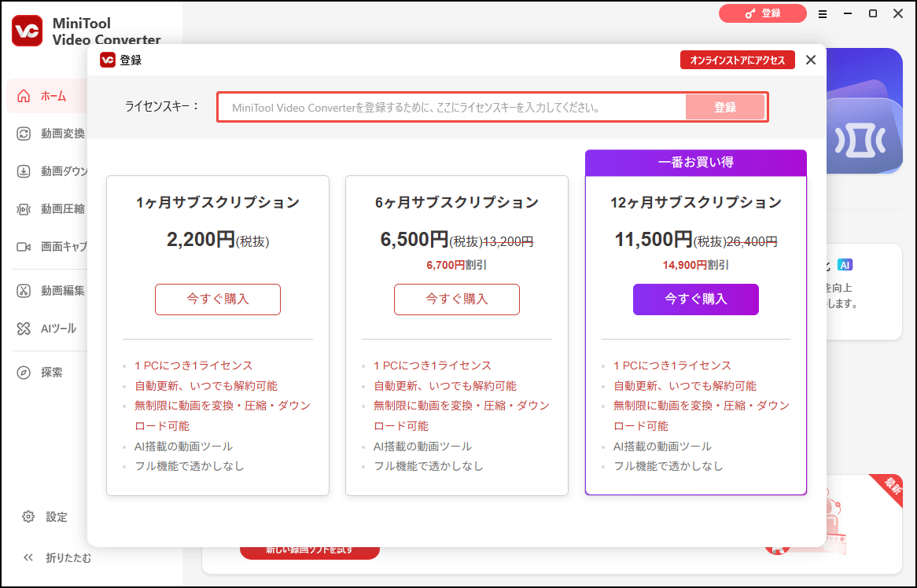Click the MiniTool Video Converter logo icon
The height and width of the screenshot is (588, 917).
(x=27, y=31)
